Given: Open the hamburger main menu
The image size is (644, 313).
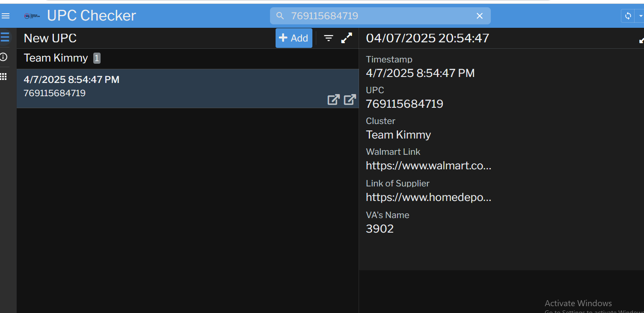Looking at the screenshot, I should (x=6, y=16).
